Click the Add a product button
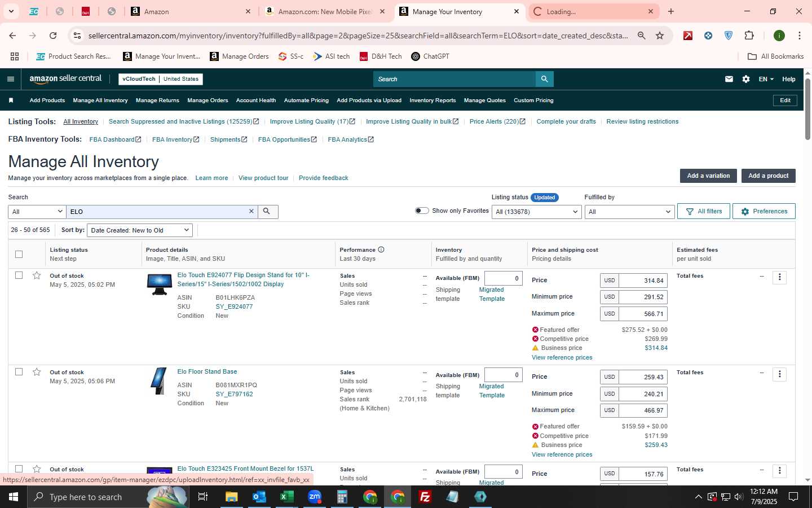The height and width of the screenshot is (508, 812). (768, 176)
